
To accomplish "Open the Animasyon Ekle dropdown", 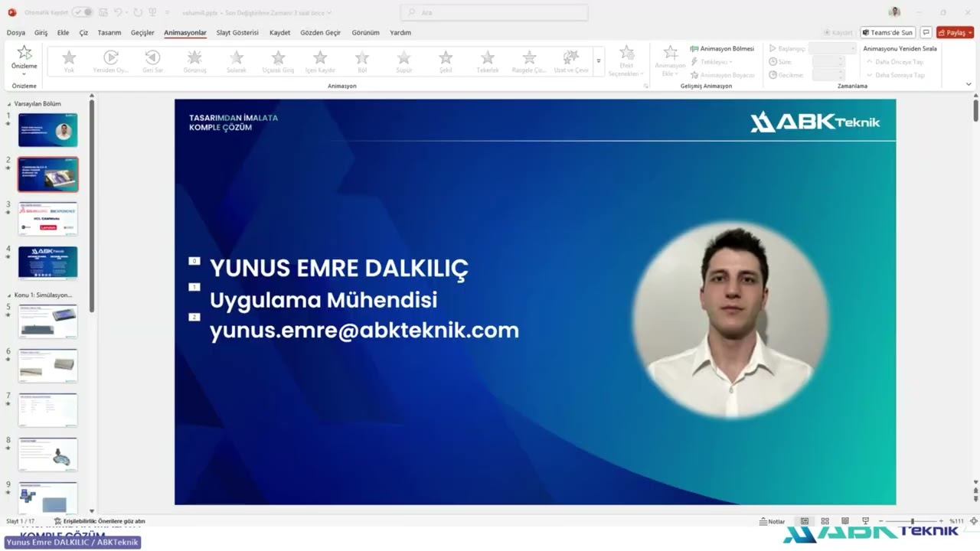I will [670, 61].
